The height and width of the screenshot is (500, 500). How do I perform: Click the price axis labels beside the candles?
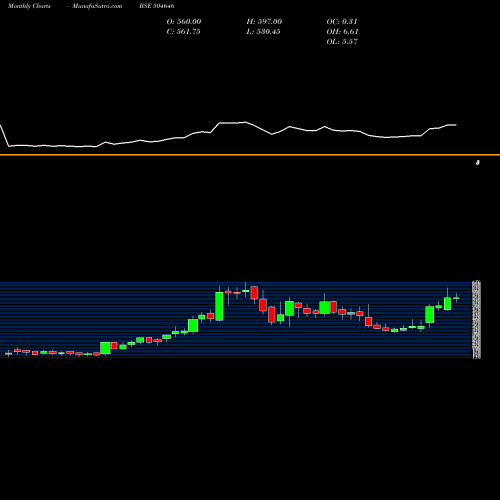[476, 320]
